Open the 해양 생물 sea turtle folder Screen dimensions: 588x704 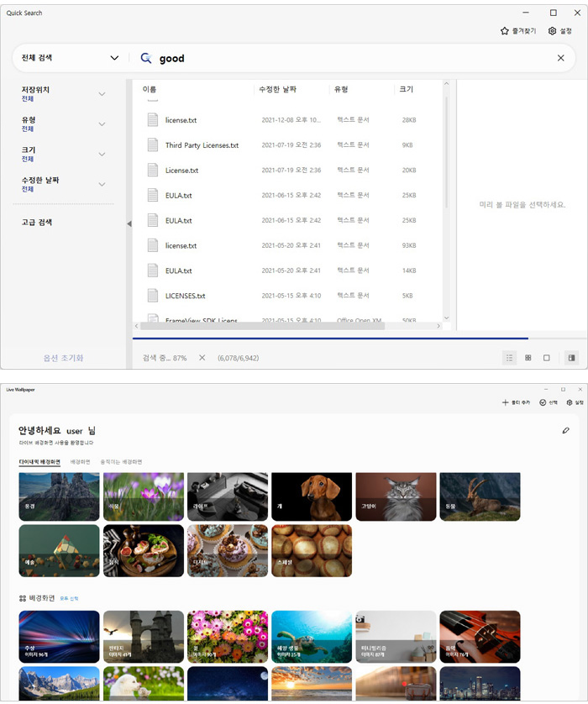pos(312,637)
